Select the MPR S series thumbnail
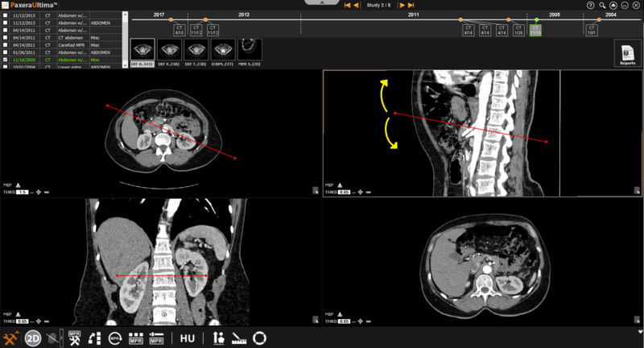The width and height of the screenshot is (644, 348). pos(250,53)
